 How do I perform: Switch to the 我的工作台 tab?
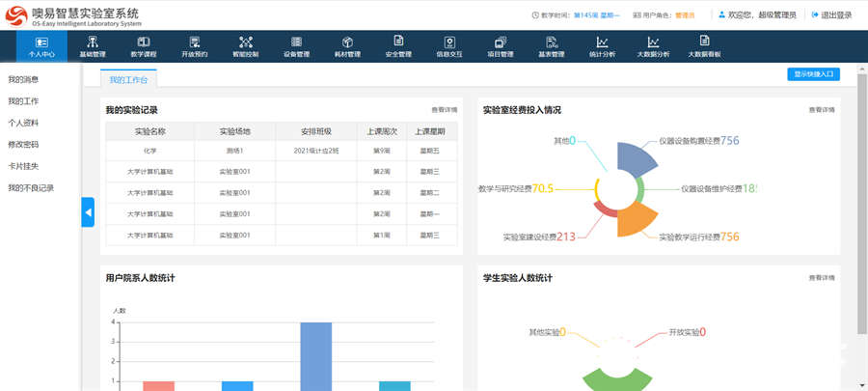[128, 79]
